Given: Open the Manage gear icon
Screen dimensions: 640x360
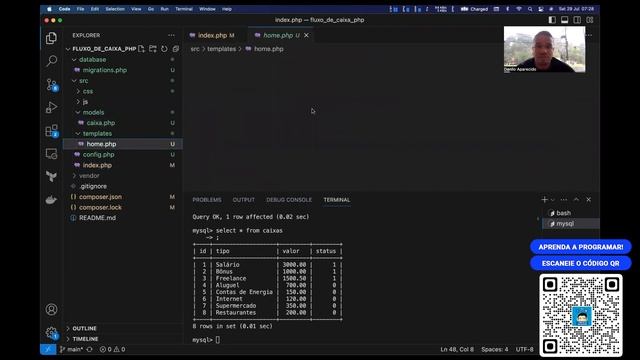Looking at the screenshot, I should click(x=51, y=333).
